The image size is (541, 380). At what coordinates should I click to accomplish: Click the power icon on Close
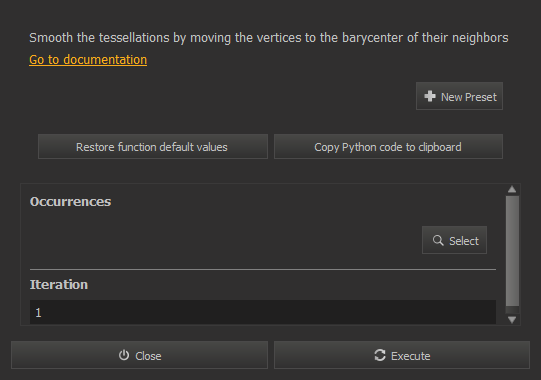124,355
